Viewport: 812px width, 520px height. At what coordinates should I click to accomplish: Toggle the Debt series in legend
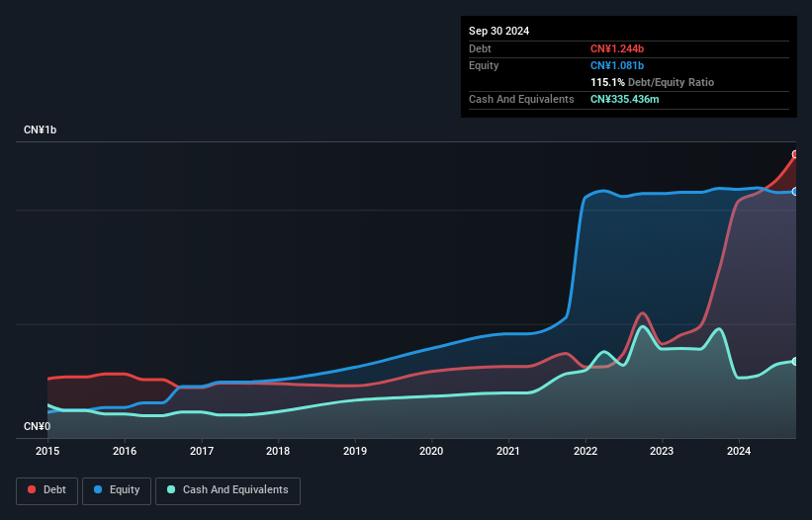click(47, 490)
